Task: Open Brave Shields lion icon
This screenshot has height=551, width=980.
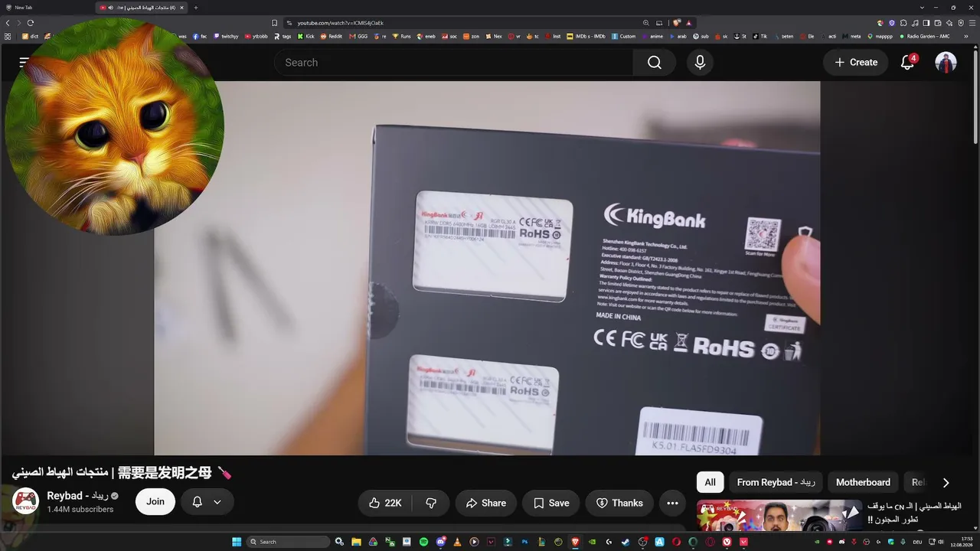Action: coord(677,23)
